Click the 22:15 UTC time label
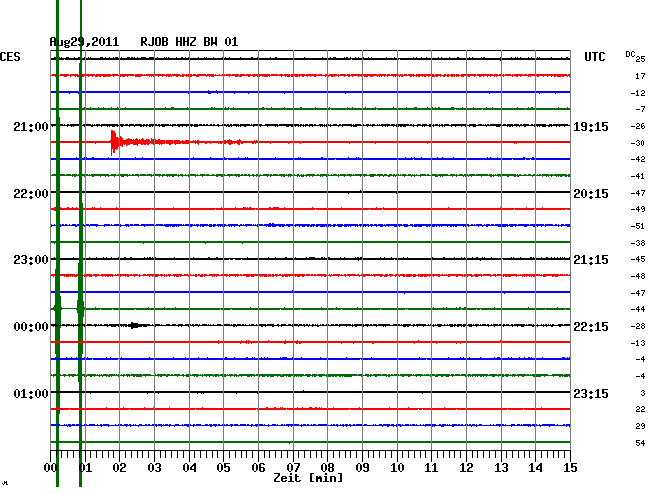Image resolution: width=650 pixels, height=494 pixels. point(591,327)
